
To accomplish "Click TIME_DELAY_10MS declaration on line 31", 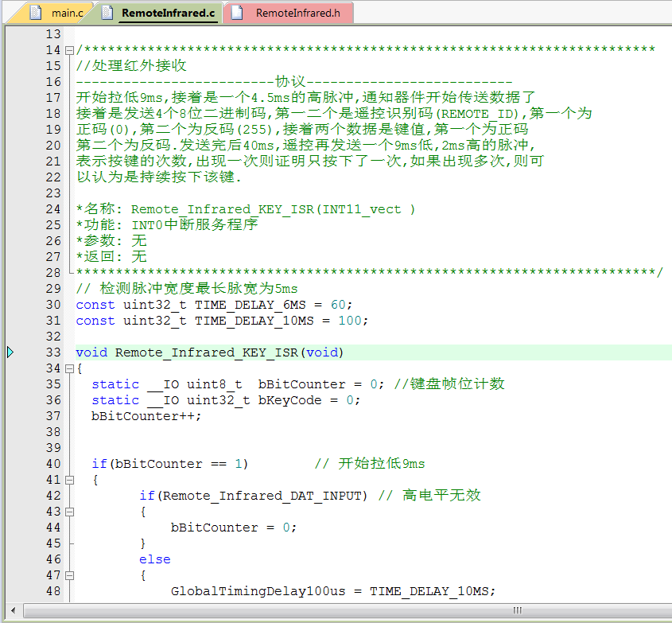I will click(x=254, y=321).
